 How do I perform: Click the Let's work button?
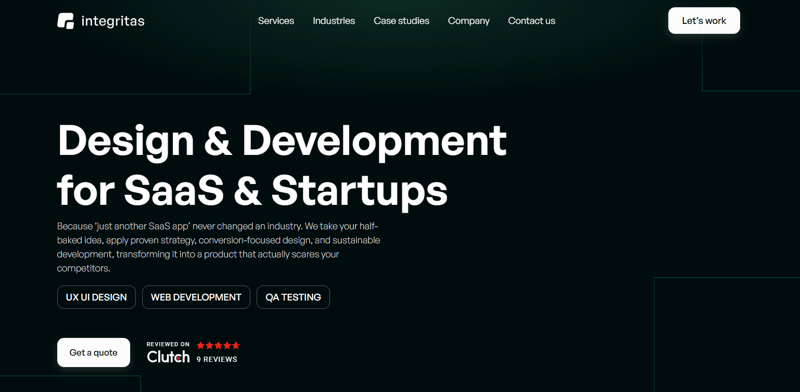704,21
